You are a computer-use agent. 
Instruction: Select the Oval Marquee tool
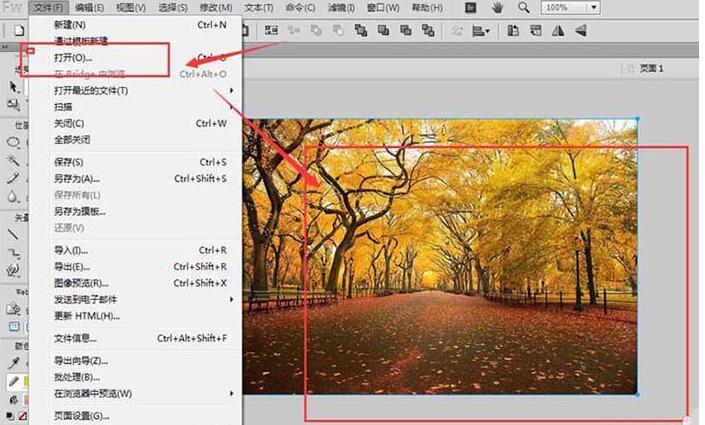pos(13,143)
